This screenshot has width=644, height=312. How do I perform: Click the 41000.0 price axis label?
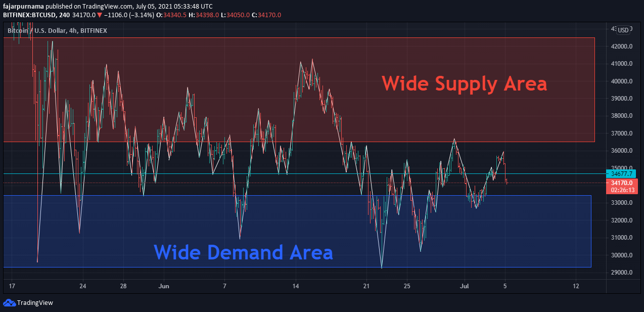(622, 64)
